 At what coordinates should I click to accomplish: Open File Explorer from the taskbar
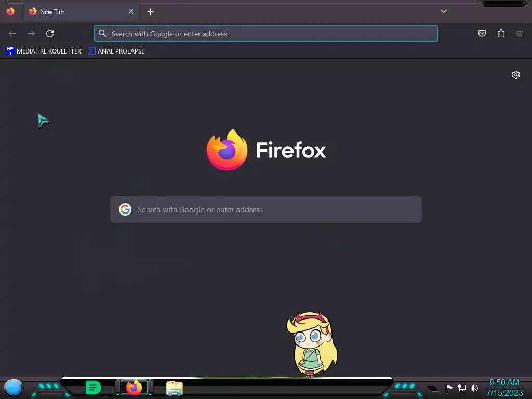pyautogui.click(x=175, y=388)
